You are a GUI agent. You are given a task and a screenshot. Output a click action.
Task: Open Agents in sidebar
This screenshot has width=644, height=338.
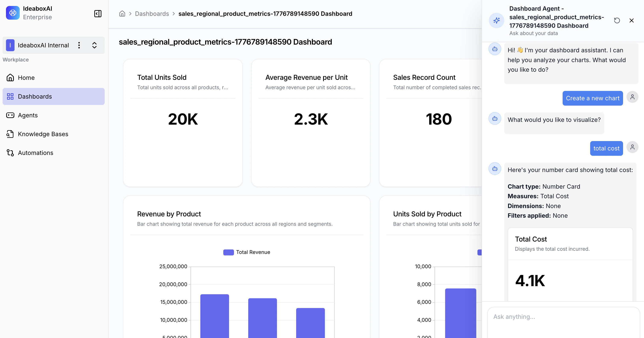coord(53,115)
